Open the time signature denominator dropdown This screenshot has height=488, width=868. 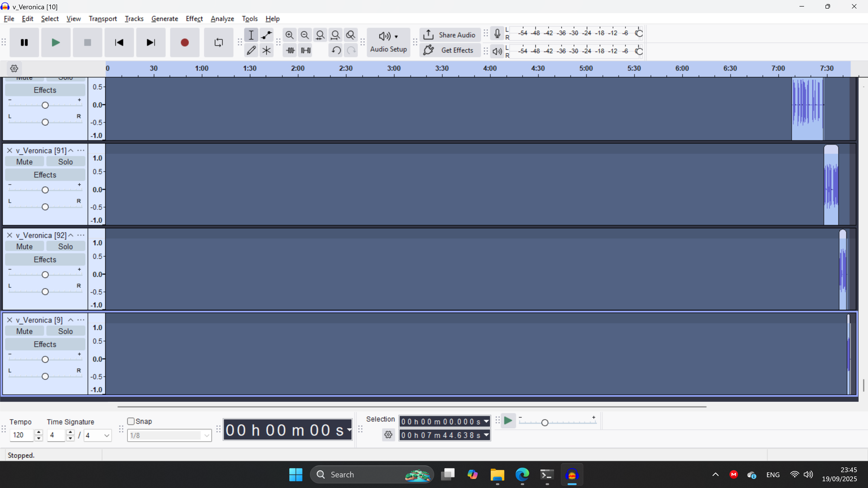click(x=97, y=435)
